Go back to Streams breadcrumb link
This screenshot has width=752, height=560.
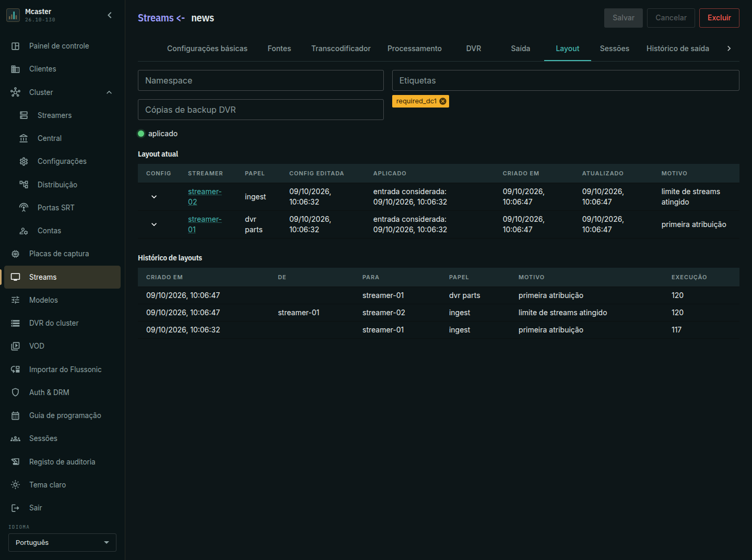pos(156,18)
